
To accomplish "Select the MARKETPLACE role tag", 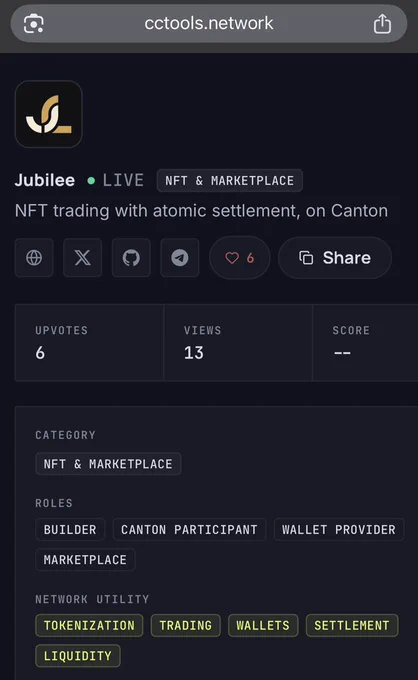I will click(85, 560).
